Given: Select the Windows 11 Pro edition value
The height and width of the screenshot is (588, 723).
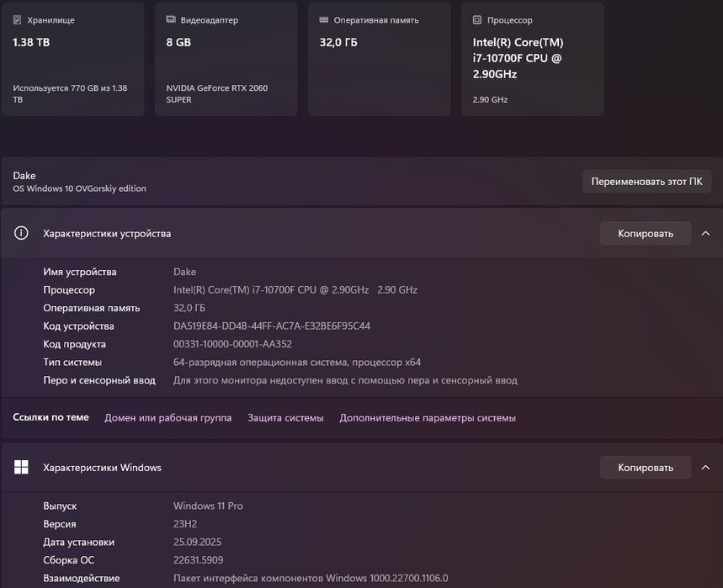Looking at the screenshot, I should point(208,506).
